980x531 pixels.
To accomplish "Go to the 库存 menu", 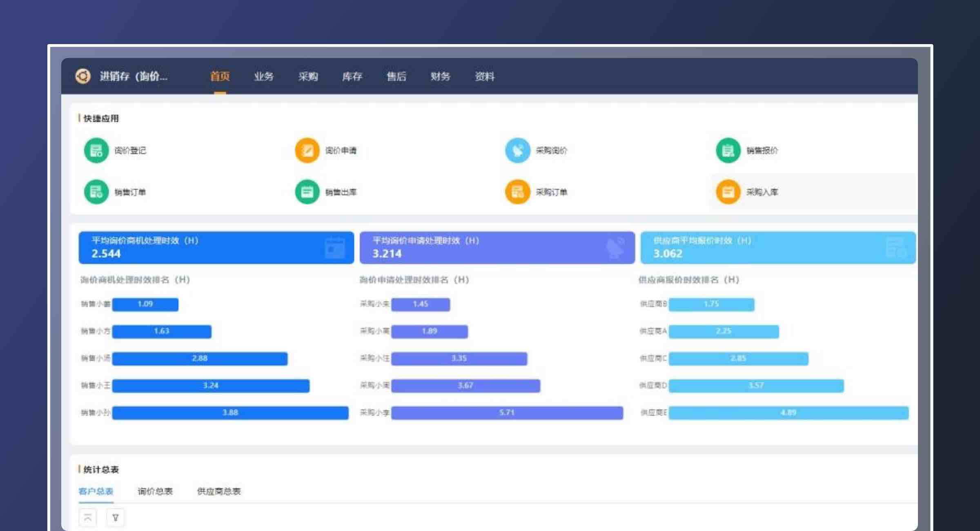I will [352, 76].
